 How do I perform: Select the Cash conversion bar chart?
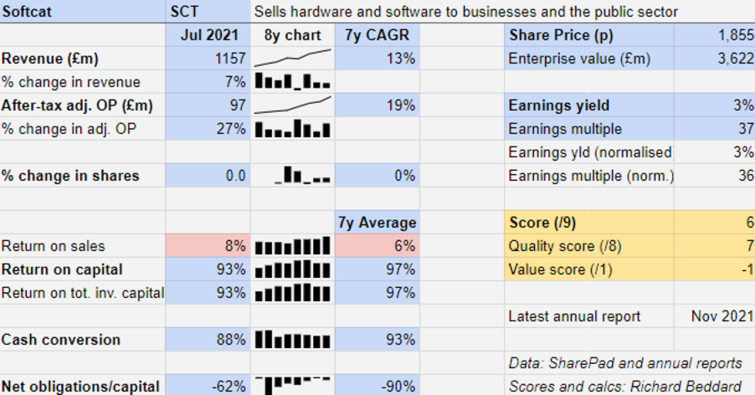(293, 339)
